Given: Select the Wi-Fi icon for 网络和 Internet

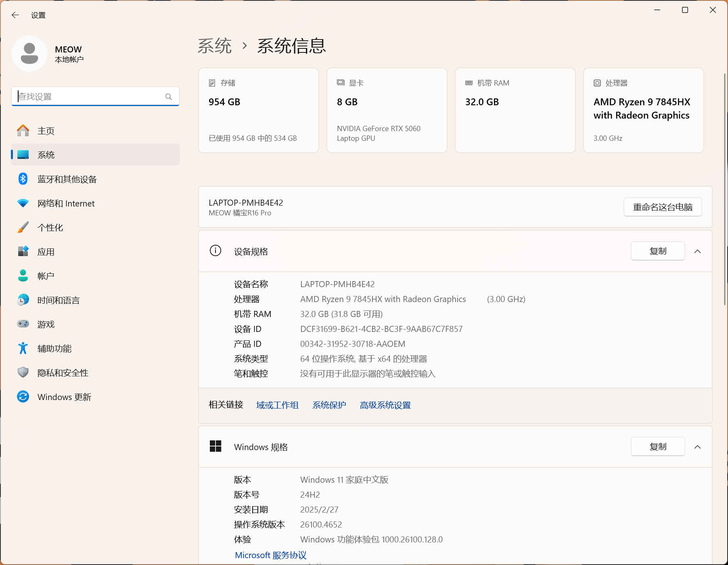Looking at the screenshot, I should pyautogui.click(x=23, y=203).
